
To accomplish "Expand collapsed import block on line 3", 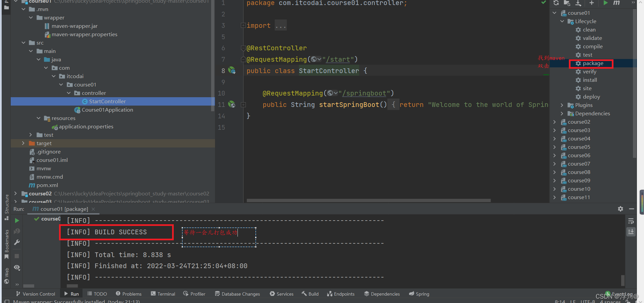I will (x=243, y=25).
